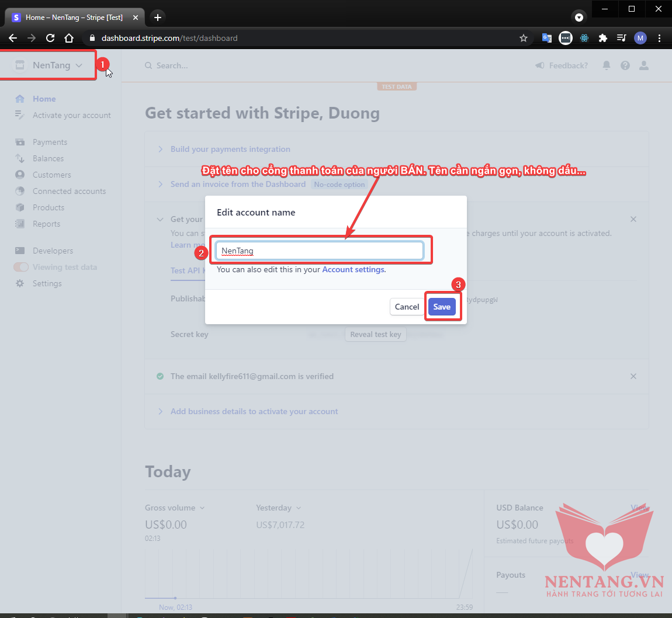Open the Account settings link
This screenshot has height=618, width=672.
pos(354,269)
